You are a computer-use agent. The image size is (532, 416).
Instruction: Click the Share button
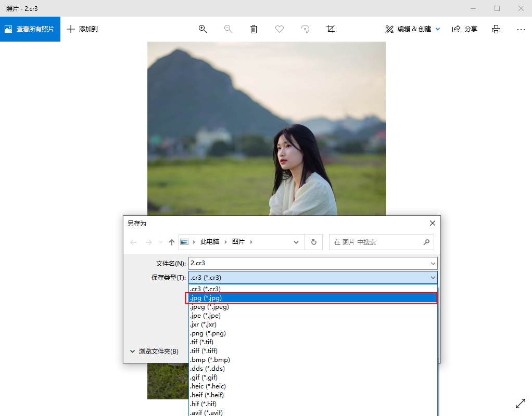click(464, 29)
